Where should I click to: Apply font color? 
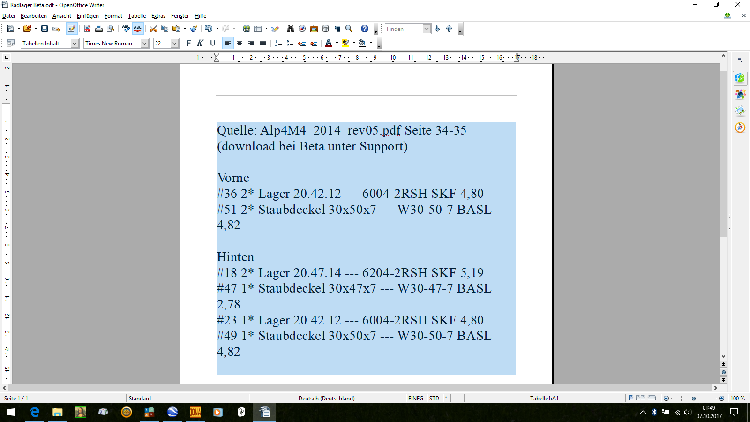(x=329, y=43)
